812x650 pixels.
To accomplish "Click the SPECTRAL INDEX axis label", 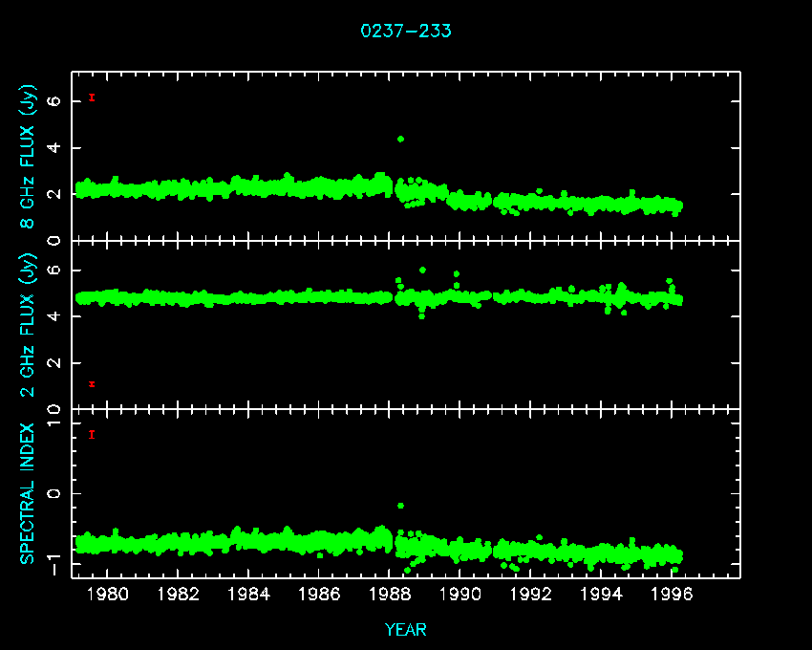I will pyautogui.click(x=29, y=493).
